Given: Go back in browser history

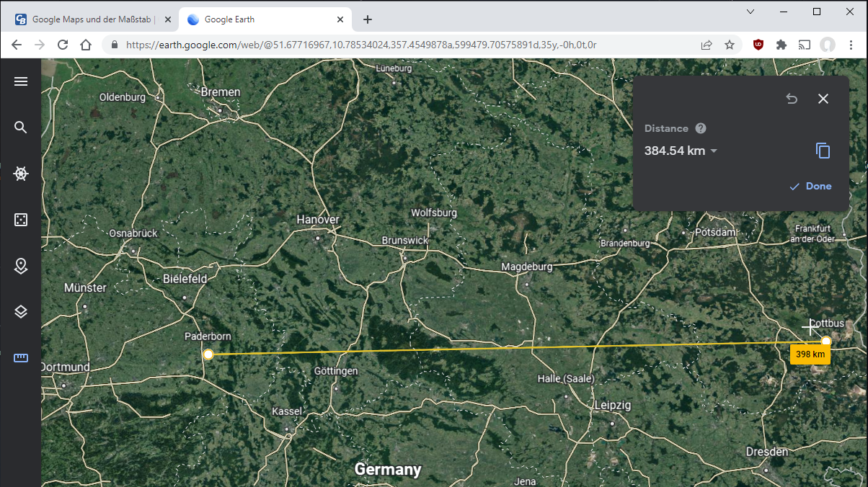Looking at the screenshot, I should click(17, 45).
